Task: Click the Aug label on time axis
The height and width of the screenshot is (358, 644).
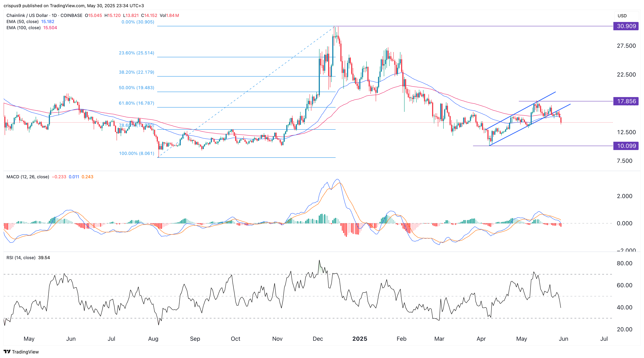Action: point(153,339)
